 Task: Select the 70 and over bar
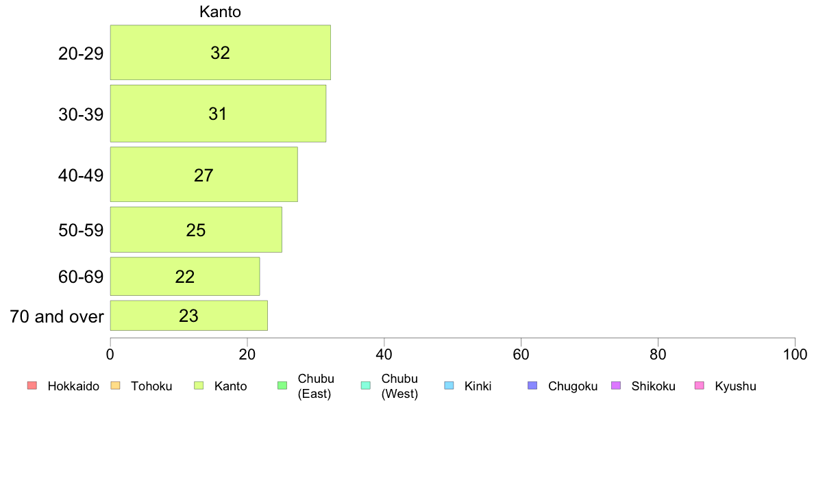[188, 316]
